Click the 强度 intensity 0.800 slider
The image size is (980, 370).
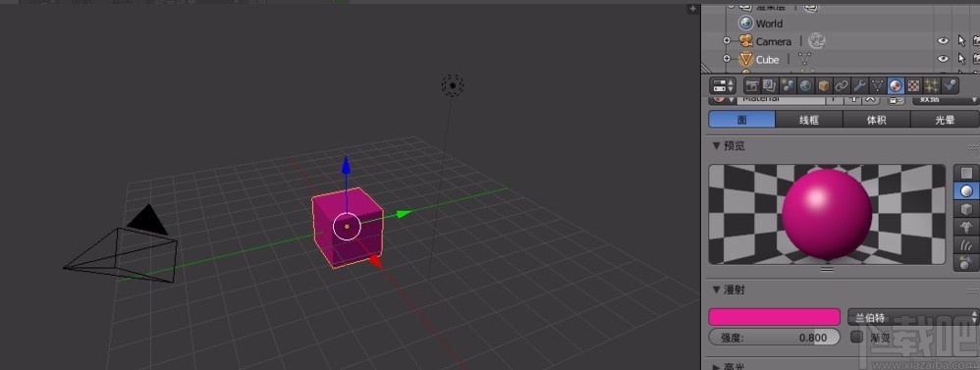pos(775,338)
